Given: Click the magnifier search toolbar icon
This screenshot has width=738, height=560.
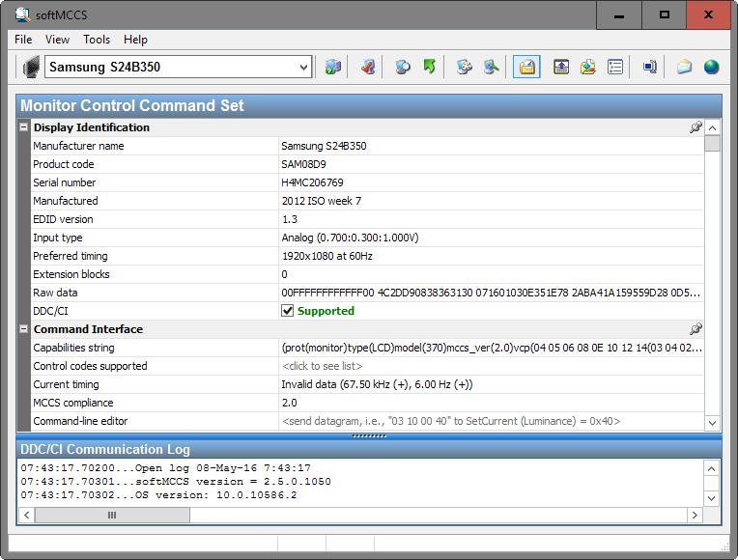Looking at the screenshot, I should pyautogui.click(x=403, y=67).
